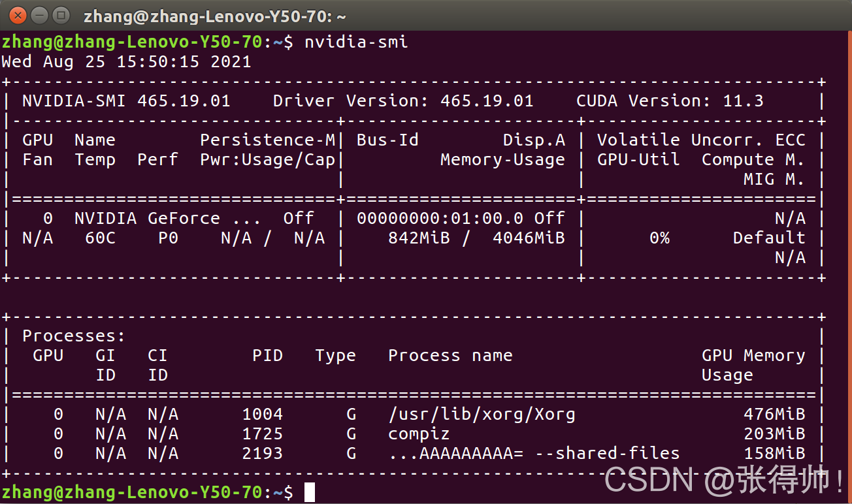Click the 'Compute M.' header

tap(753, 160)
